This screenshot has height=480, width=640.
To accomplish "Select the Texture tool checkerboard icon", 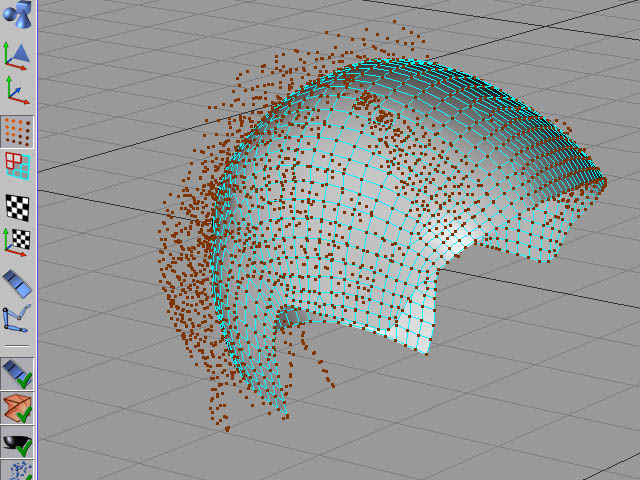I will (x=18, y=207).
